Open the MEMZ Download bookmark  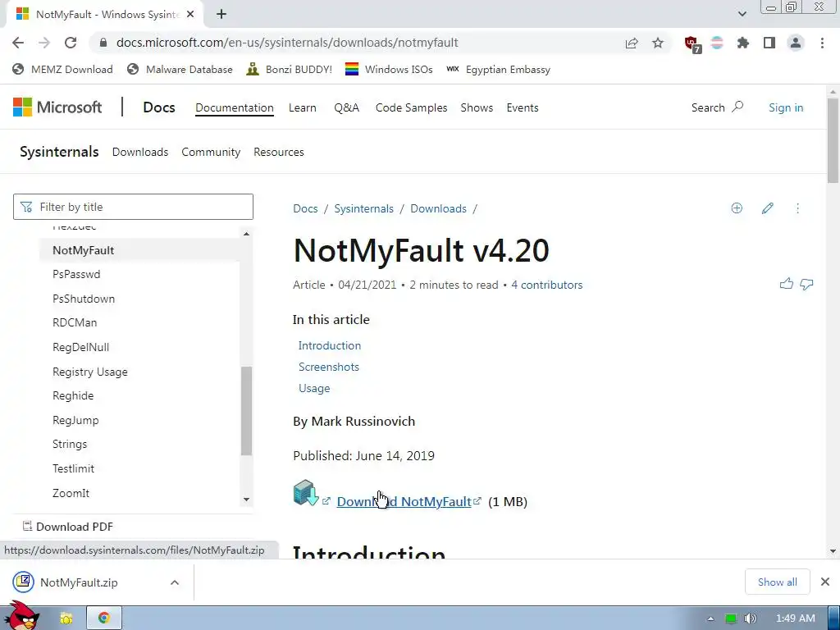(62, 70)
